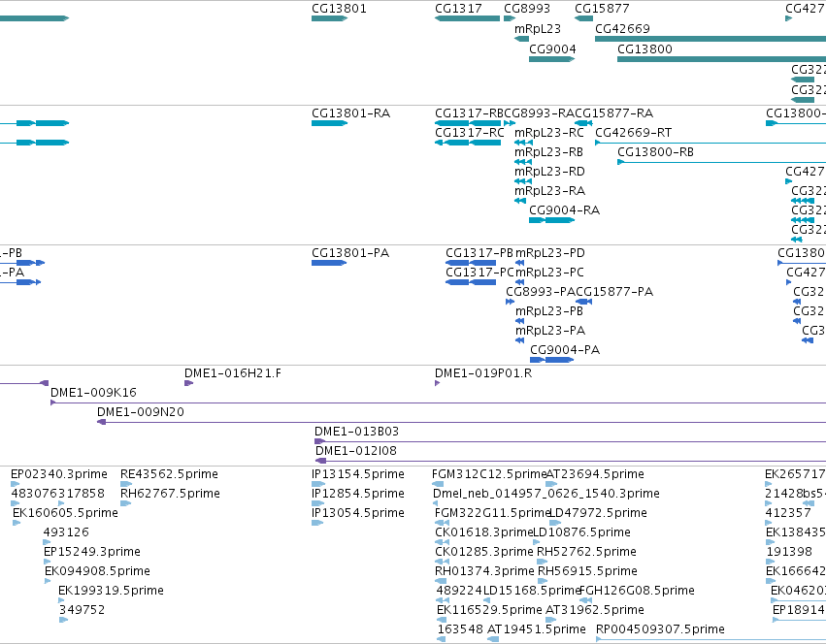Select the CG15877 gene label

coord(602,9)
